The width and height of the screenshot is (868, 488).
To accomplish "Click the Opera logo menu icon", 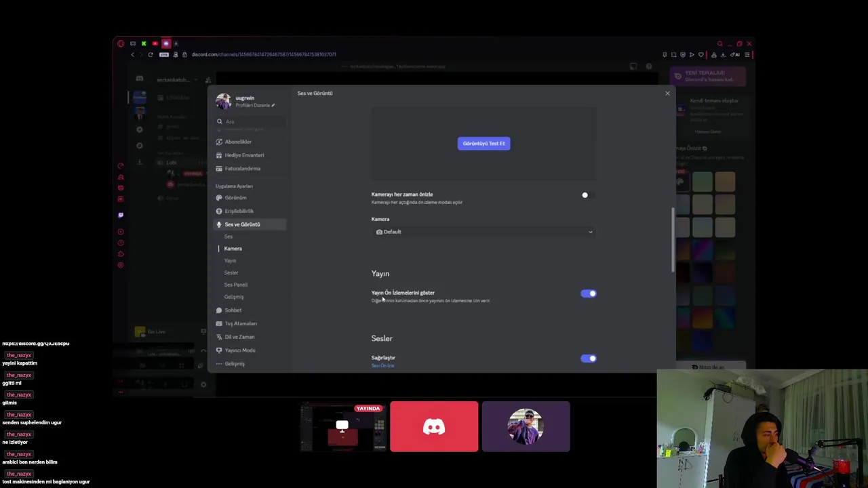I will coord(121,43).
